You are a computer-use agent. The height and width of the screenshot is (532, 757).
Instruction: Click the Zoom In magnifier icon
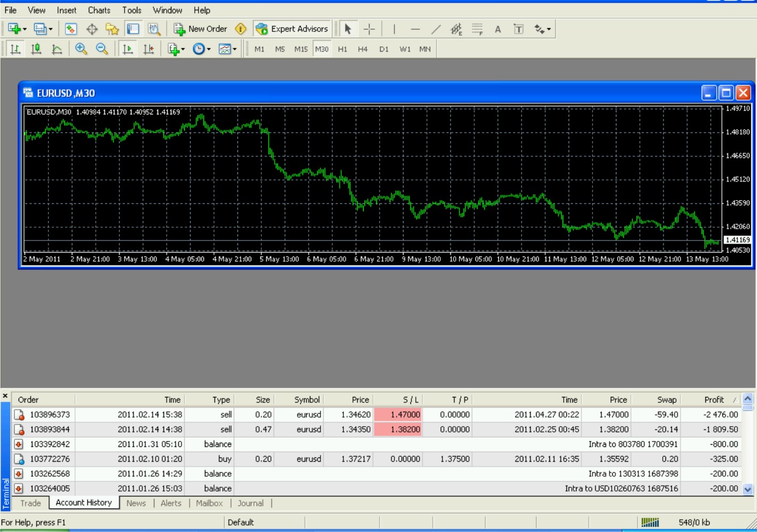tap(81, 49)
